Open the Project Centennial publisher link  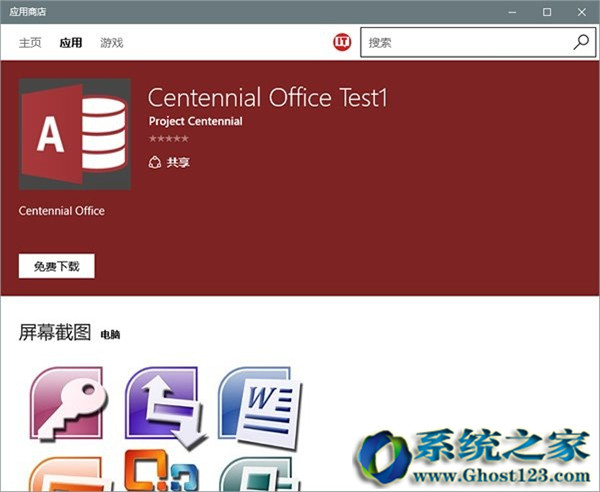point(196,121)
